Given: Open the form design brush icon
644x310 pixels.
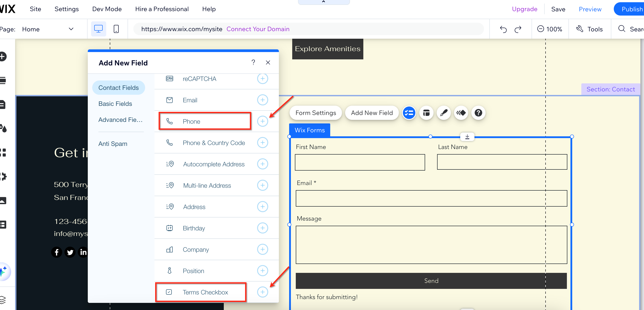Looking at the screenshot, I should coord(444,113).
